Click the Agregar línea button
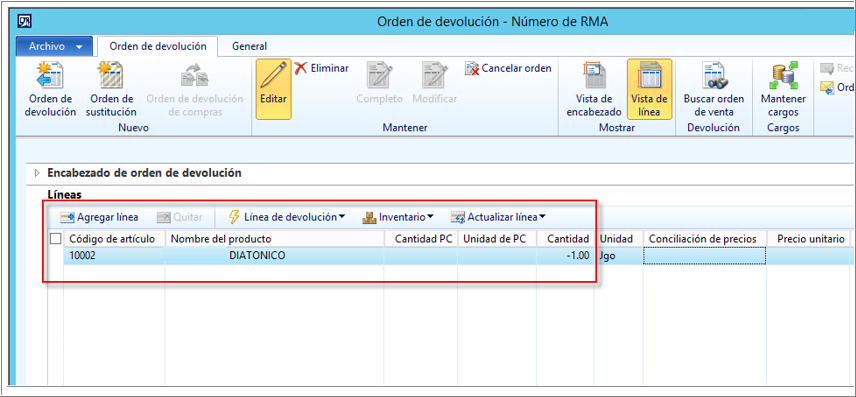Viewport: 856px width, 397px height. pos(99,217)
